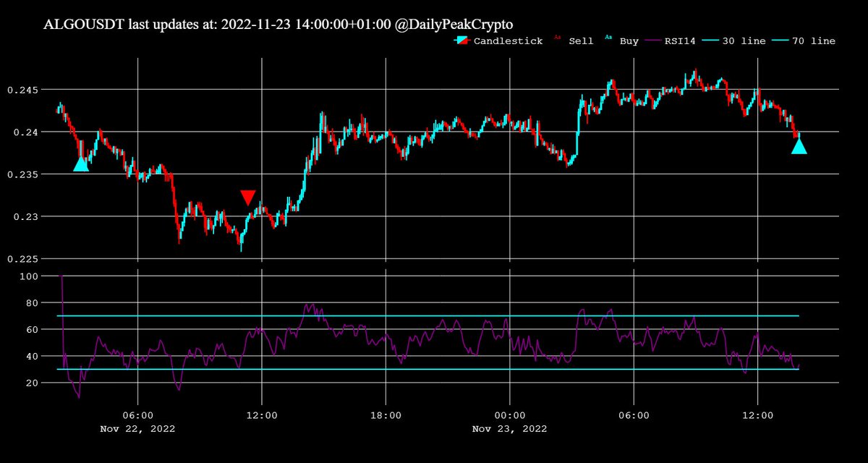Click the 0.235 price axis label

[22, 174]
